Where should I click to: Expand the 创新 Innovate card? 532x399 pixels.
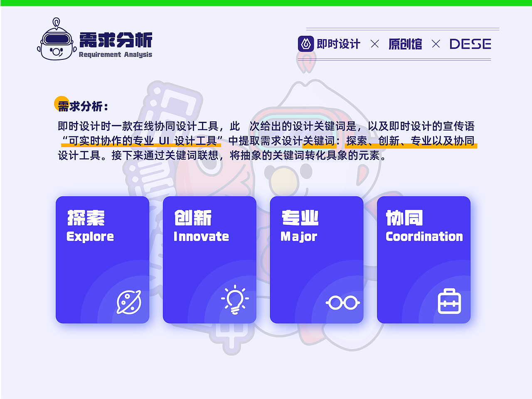[x=209, y=259]
